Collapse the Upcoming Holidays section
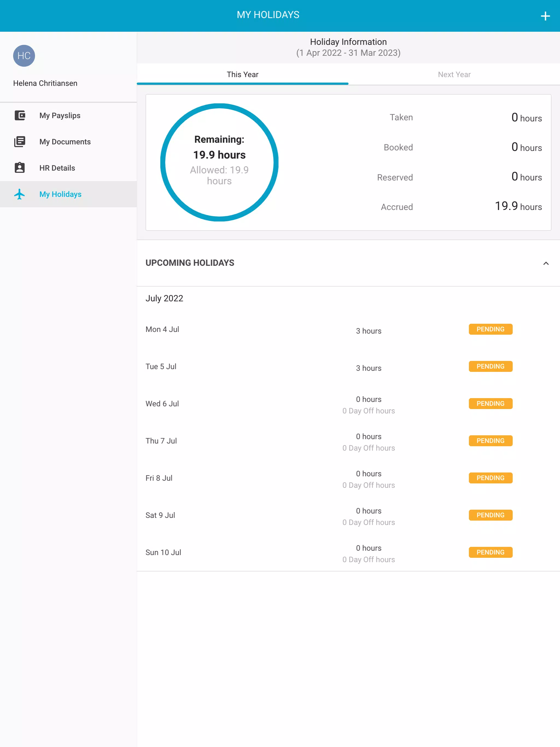The width and height of the screenshot is (560, 747). click(546, 263)
